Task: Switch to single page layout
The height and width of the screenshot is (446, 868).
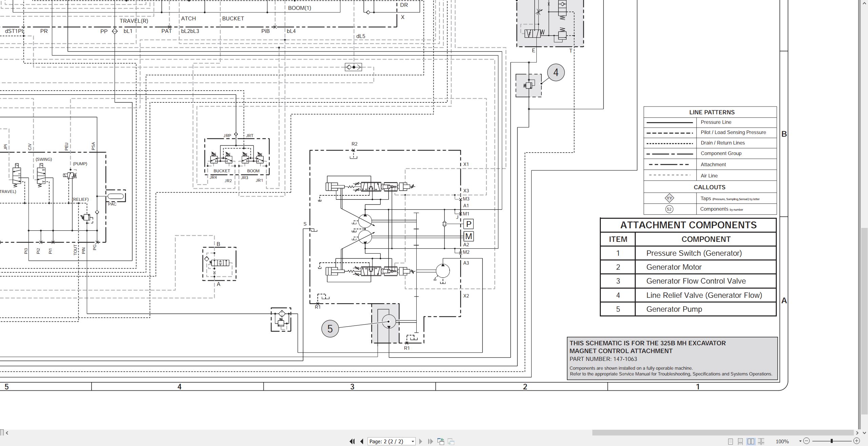Action: point(730,441)
